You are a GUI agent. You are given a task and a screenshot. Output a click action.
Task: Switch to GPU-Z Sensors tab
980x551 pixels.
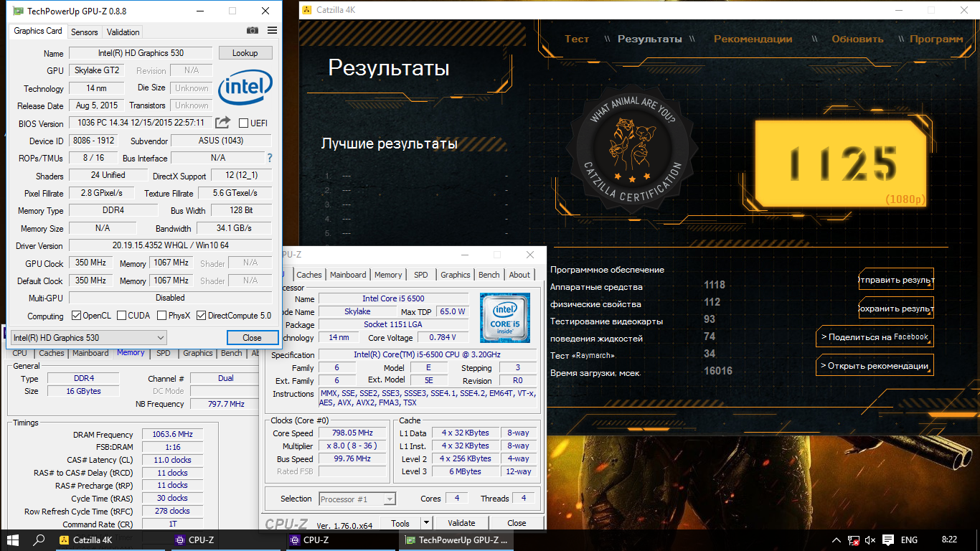point(85,32)
